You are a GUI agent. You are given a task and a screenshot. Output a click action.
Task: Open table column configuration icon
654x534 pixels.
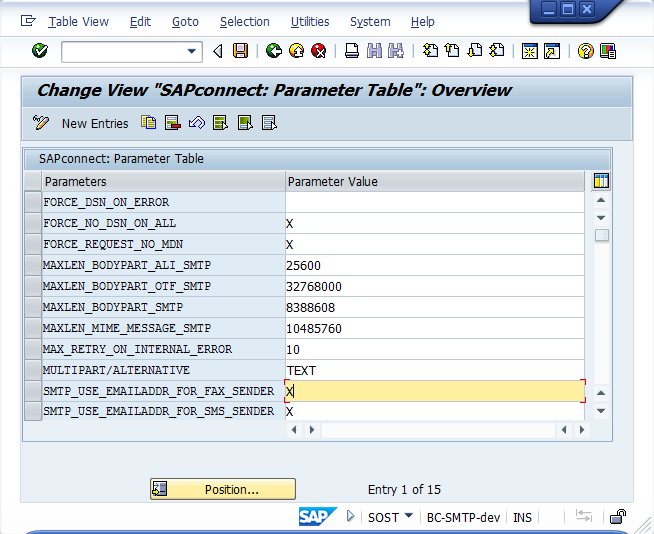pyautogui.click(x=601, y=181)
